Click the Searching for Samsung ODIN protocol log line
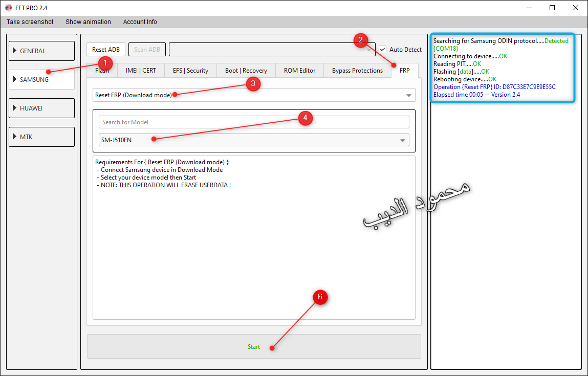This screenshot has width=588, height=376. tap(500, 41)
